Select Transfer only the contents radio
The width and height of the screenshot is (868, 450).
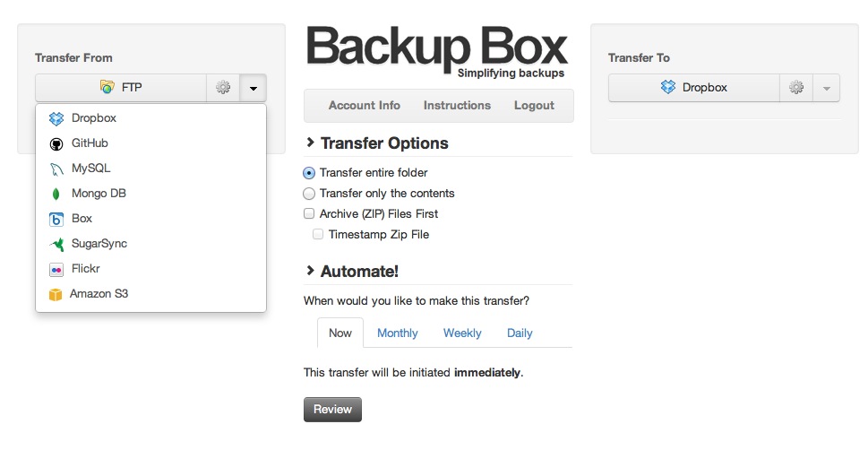click(309, 194)
